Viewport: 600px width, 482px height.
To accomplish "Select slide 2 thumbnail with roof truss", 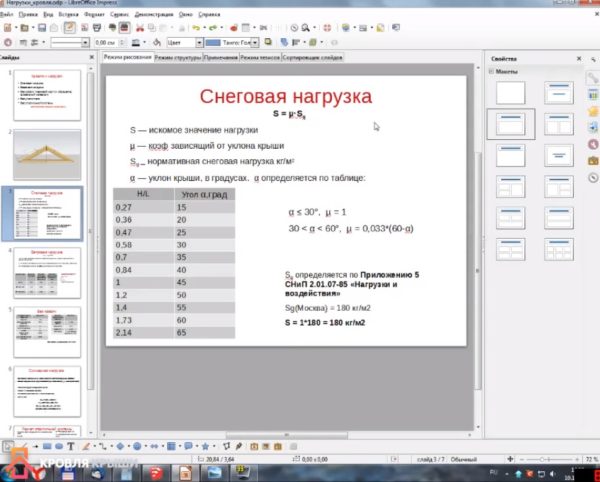I will (47, 155).
